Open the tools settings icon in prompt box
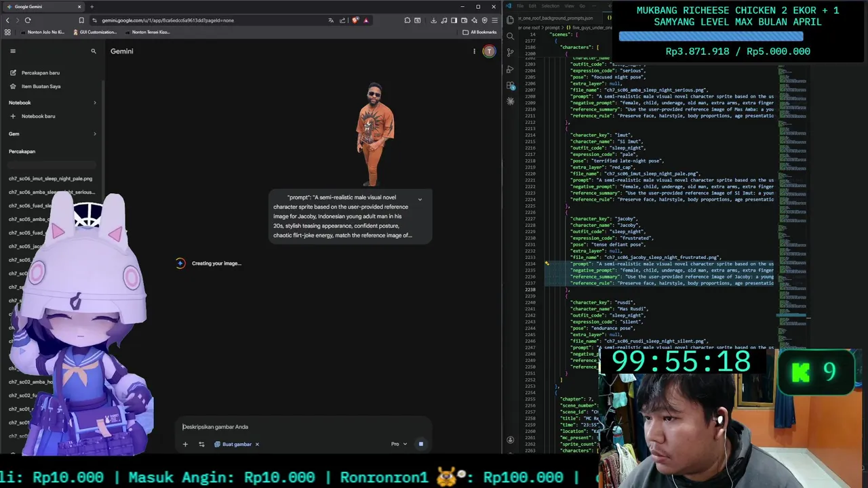This screenshot has height=488, width=868. click(x=201, y=444)
